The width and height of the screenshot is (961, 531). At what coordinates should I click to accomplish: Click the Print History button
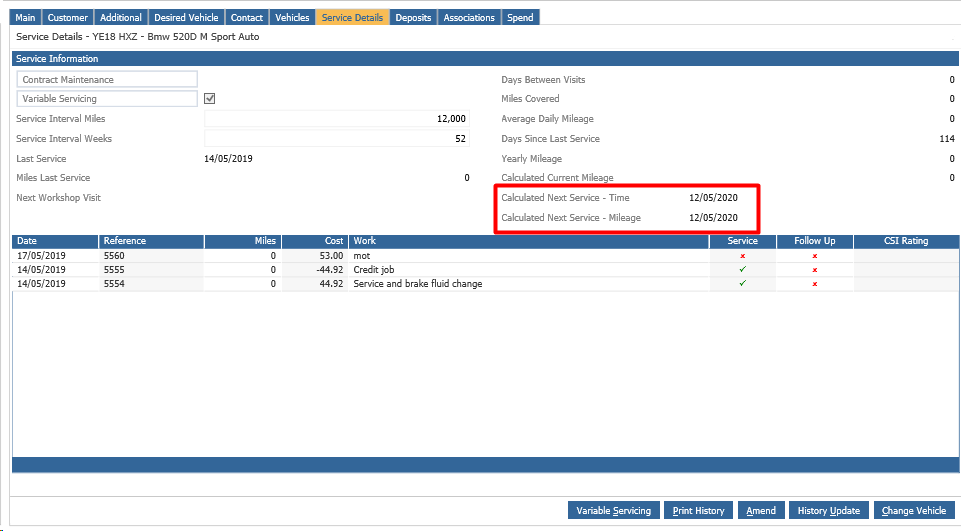698,510
